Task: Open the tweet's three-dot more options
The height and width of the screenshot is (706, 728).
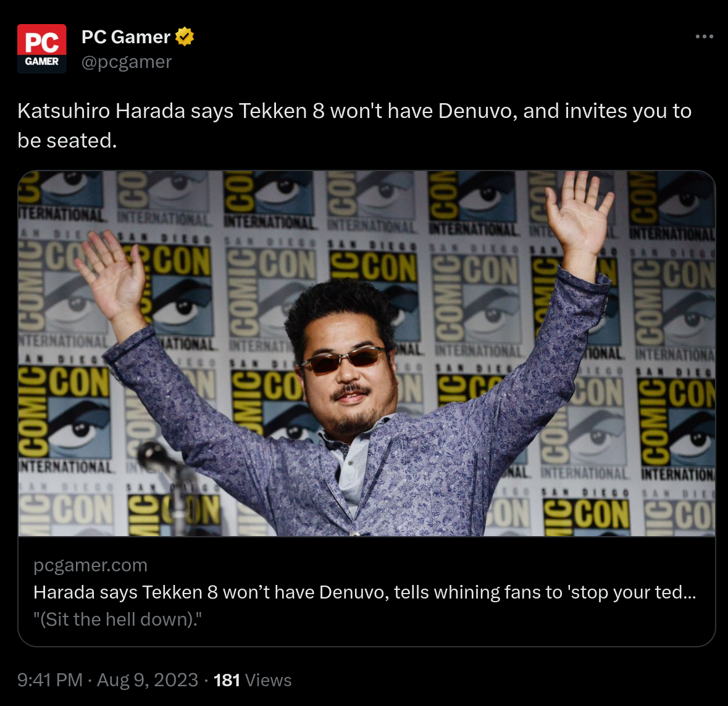Action: coord(704,36)
